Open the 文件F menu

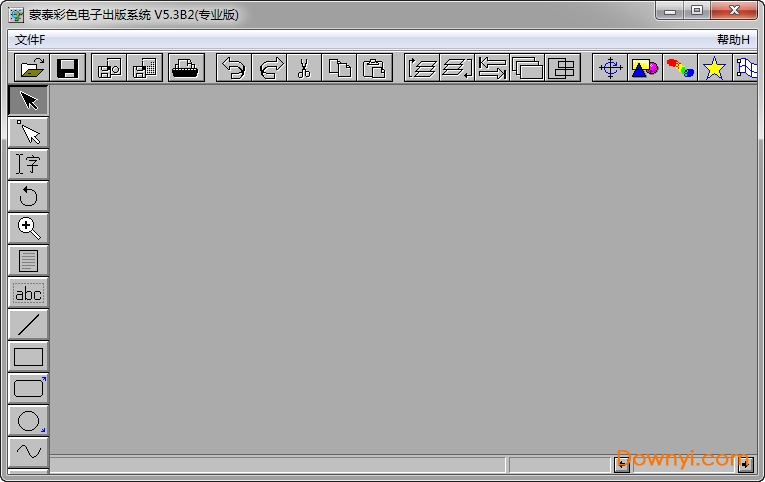(x=30, y=40)
